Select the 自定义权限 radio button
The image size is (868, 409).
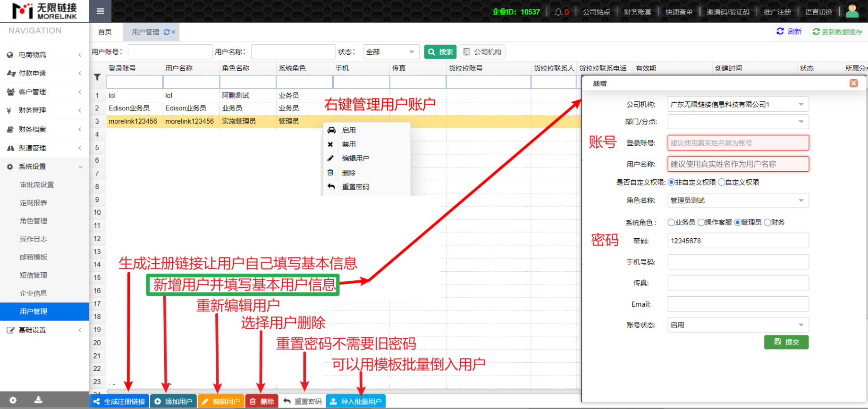click(722, 183)
